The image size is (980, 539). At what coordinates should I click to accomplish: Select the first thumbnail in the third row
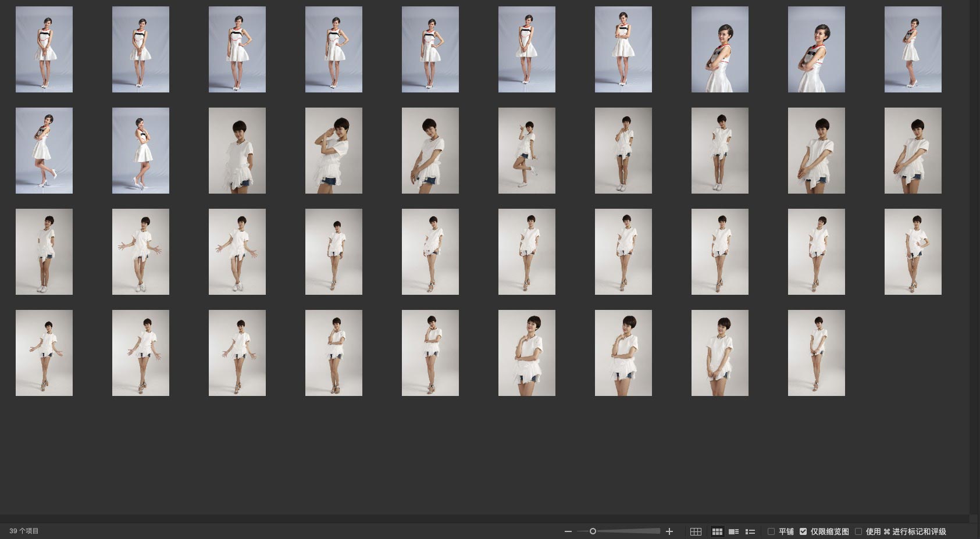pos(44,252)
